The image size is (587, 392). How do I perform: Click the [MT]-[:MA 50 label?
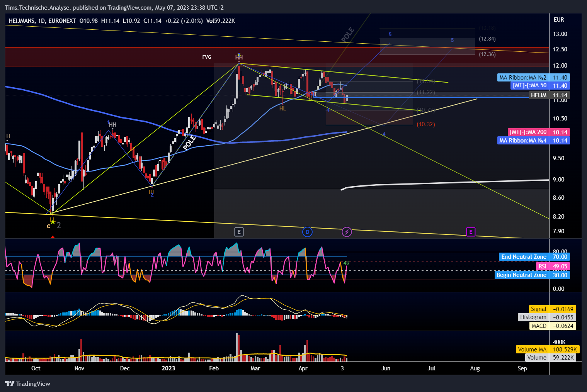tap(540, 85)
